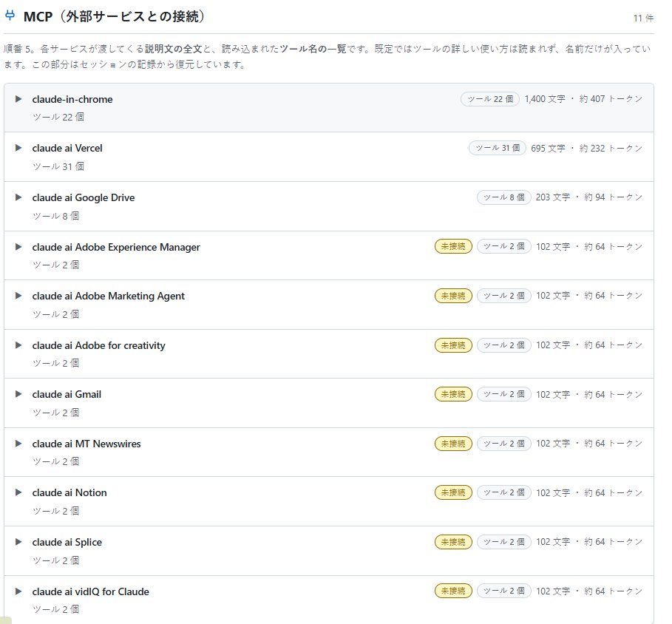
Task: Click ツール 2 個 badge on Splice row
Action: pos(503,542)
